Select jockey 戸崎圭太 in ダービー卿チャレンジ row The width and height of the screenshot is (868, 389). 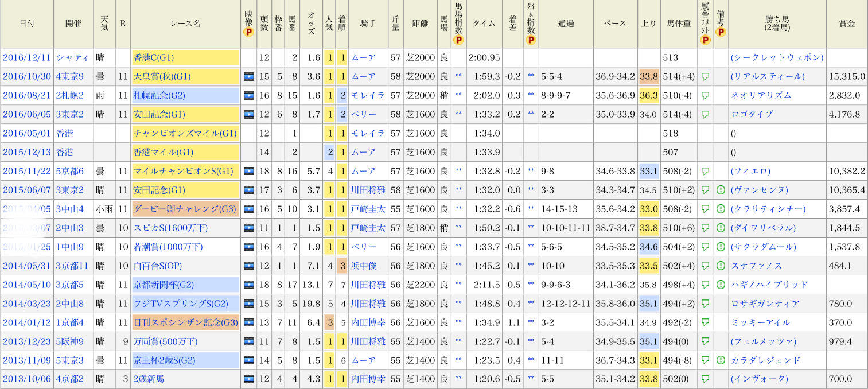[x=368, y=209]
